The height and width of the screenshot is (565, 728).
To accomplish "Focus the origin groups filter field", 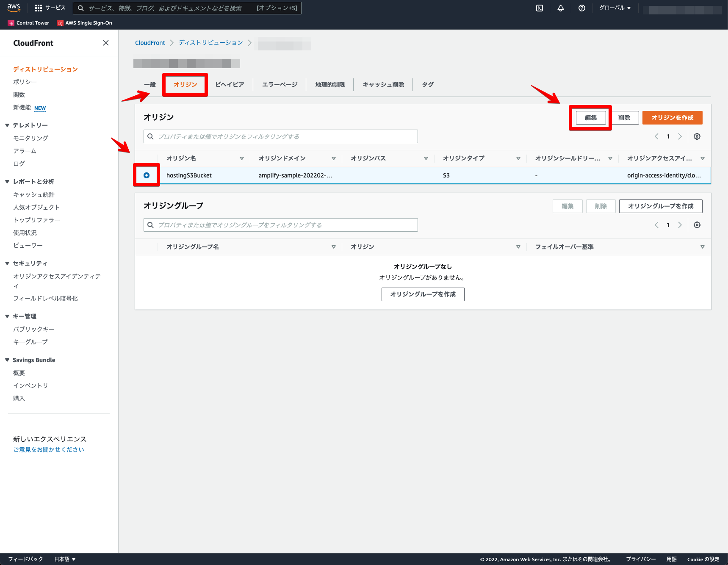I will pos(281,225).
